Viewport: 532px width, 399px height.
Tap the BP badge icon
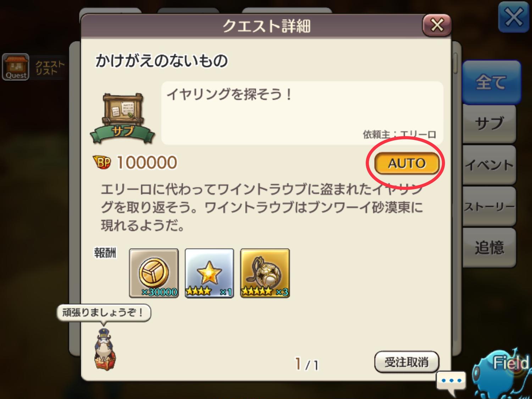pyautogui.click(x=102, y=162)
